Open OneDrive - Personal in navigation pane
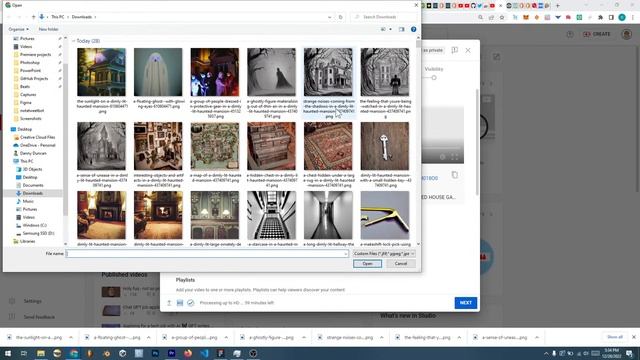This screenshot has width=640, height=360. pyautogui.click(x=37, y=145)
